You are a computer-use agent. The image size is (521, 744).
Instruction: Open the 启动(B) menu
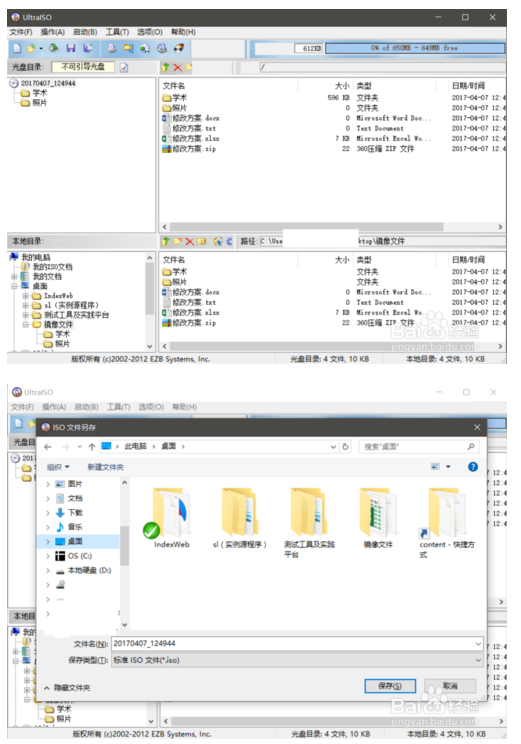click(85, 32)
